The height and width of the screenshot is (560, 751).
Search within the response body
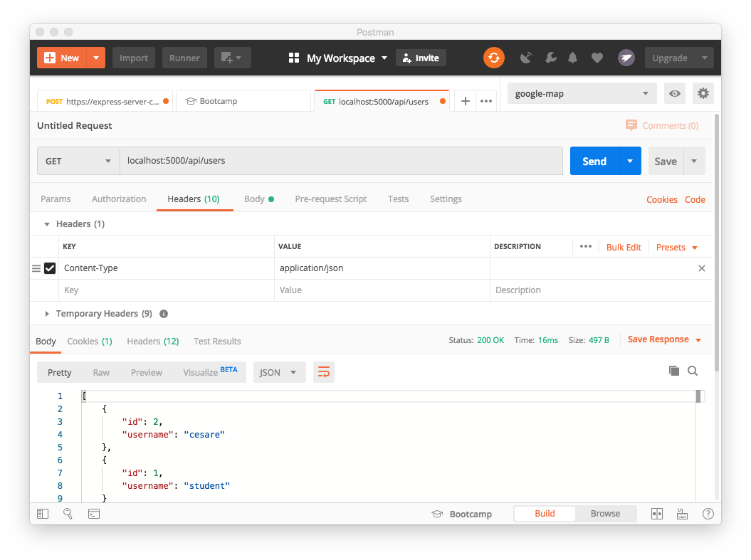(693, 372)
